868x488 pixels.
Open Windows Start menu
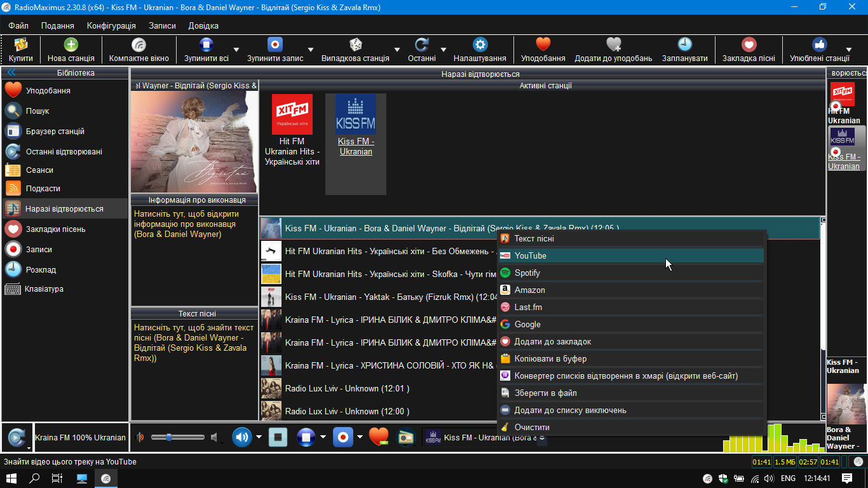11,478
